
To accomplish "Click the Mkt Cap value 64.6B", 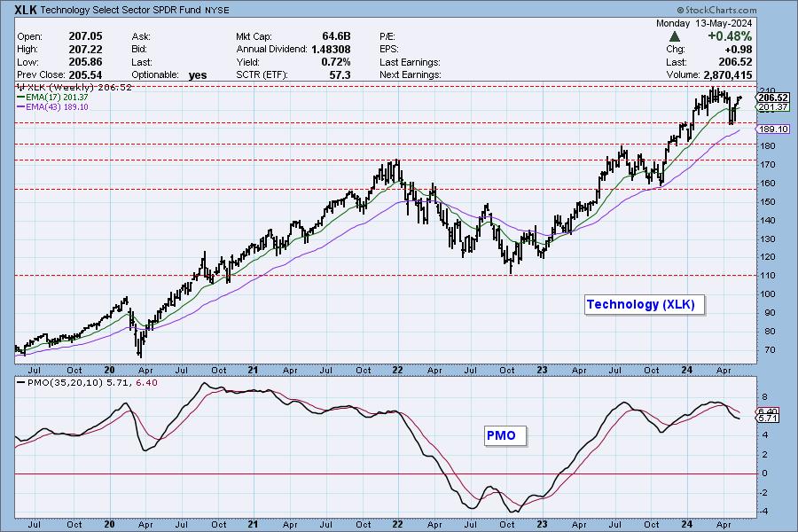I will [x=336, y=36].
